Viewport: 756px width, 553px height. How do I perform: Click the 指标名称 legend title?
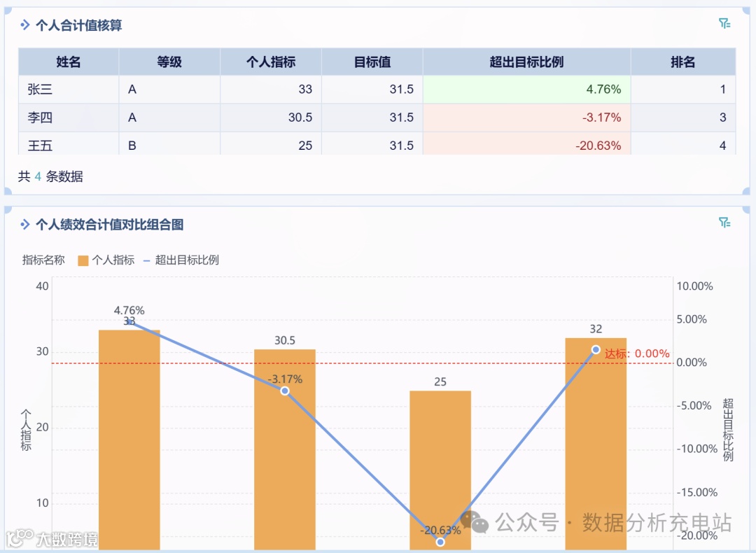point(43,260)
